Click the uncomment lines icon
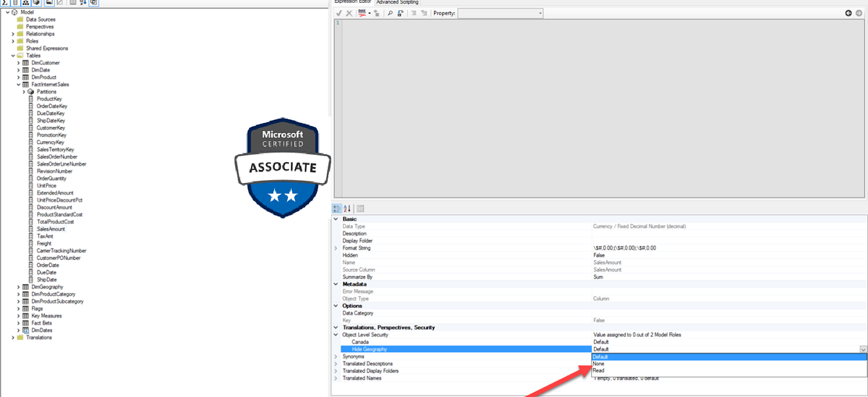The width and height of the screenshot is (868, 397). click(x=424, y=13)
